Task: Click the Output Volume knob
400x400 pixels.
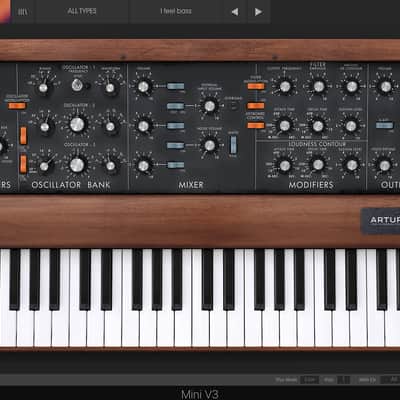Action: pos(386,87)
